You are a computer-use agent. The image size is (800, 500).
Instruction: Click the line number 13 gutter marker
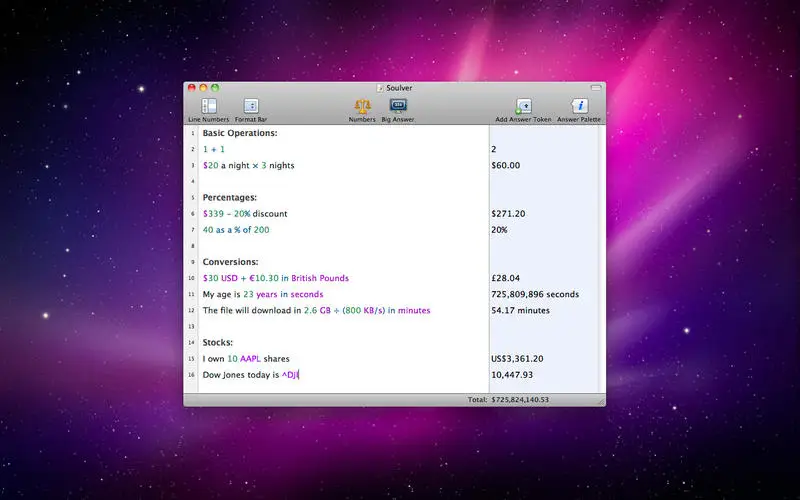192,327
